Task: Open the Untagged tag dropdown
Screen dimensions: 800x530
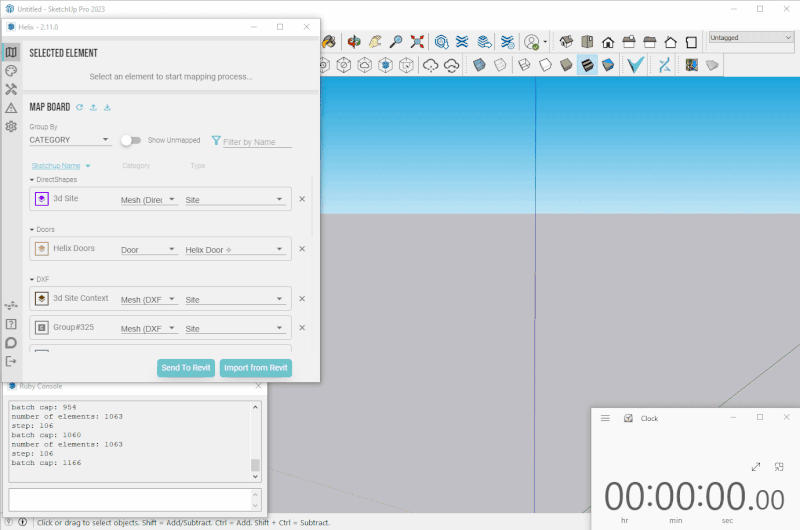Action: click(x=751, y=38)
